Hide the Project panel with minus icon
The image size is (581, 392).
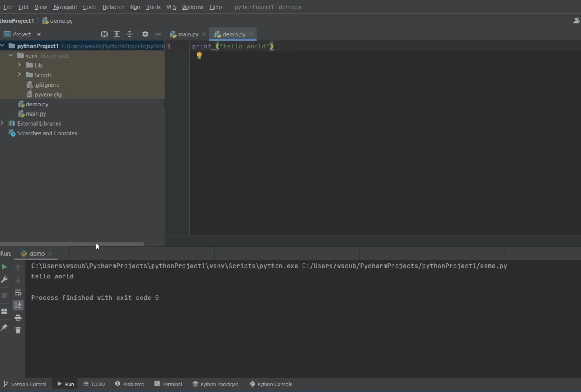point(158,34)
